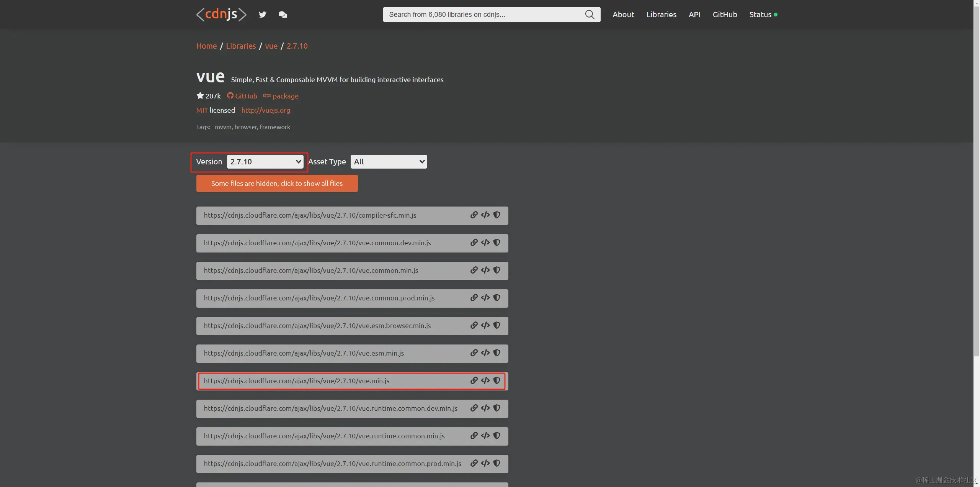
Task: Click the vue breadcrumb link
Action: click(271, 46)
